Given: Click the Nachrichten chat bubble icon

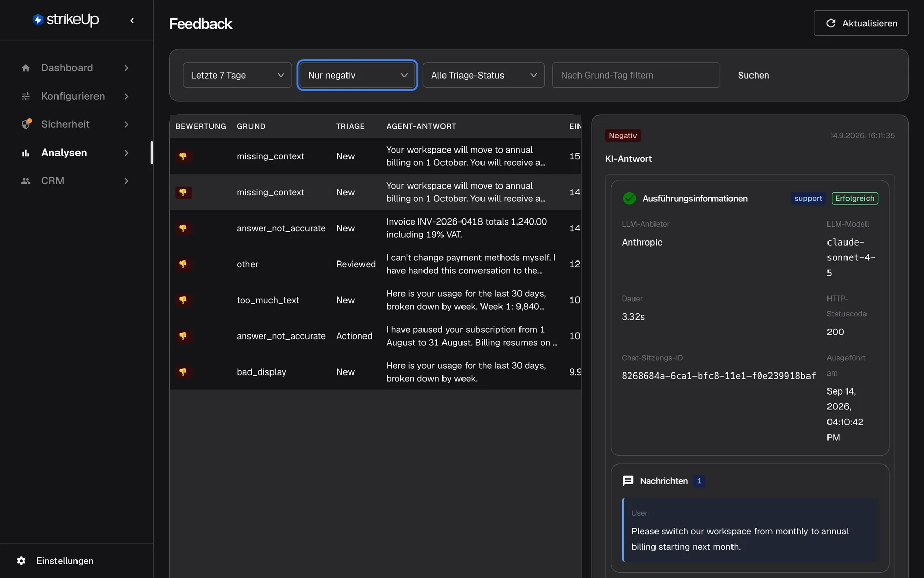Looking at the screenshot, I should tap(628, 481).
